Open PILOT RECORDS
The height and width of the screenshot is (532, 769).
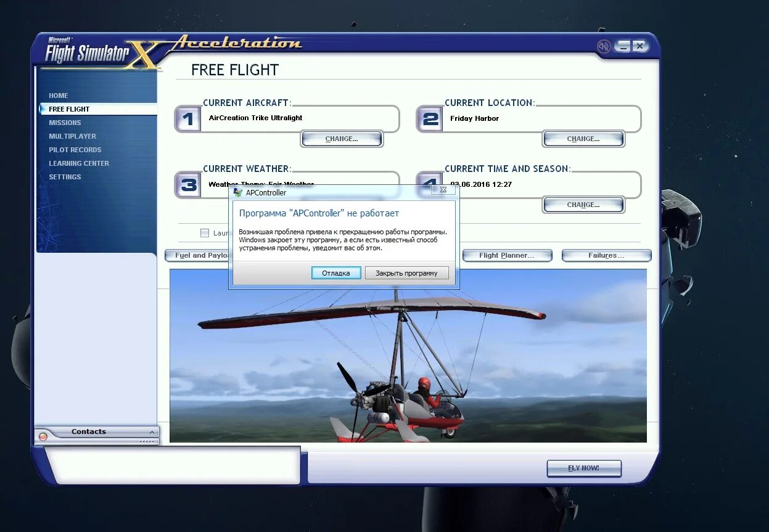pyautogui.click(x=75, y=150)
